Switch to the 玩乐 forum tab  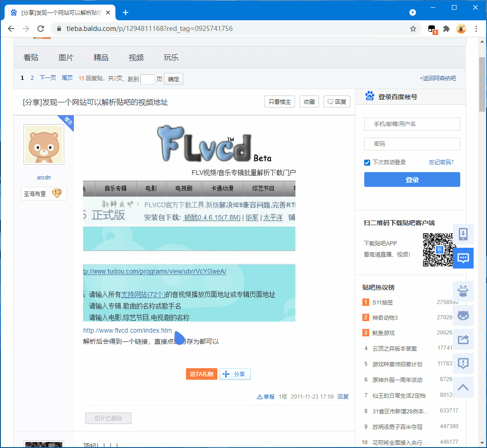(x=170, y=57)
